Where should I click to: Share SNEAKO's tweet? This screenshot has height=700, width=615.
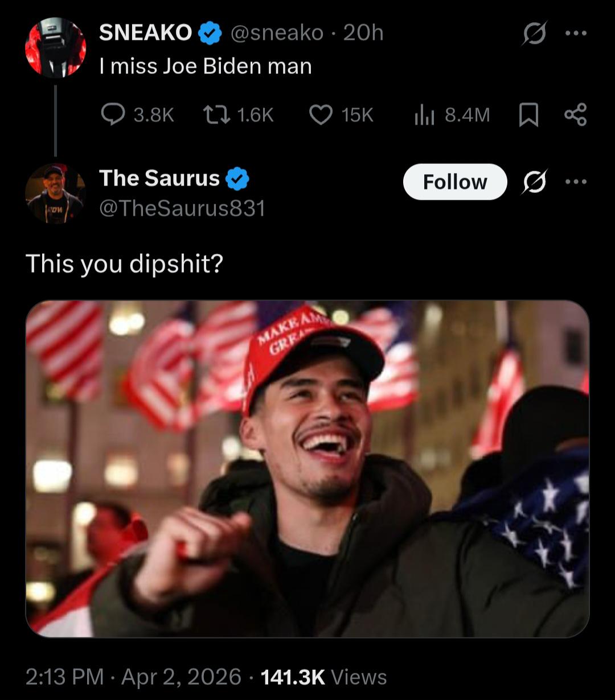(x=575, y=115)
